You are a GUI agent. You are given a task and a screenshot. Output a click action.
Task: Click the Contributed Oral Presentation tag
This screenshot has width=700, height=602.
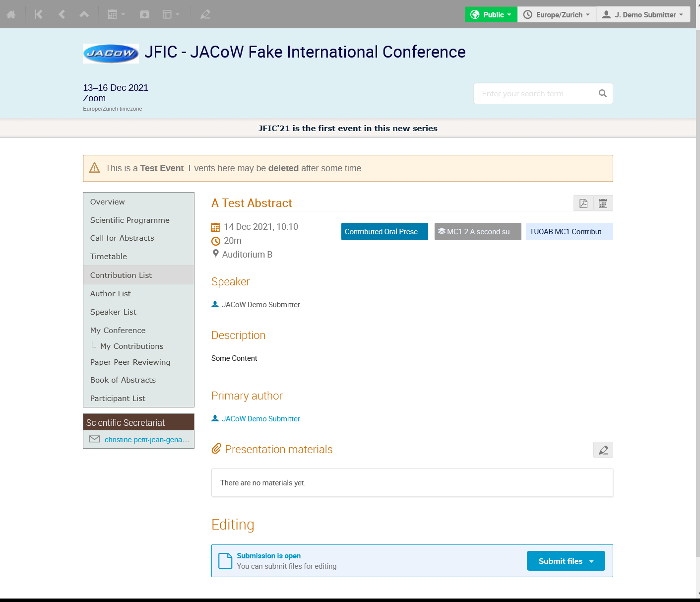tap(384, 232)
